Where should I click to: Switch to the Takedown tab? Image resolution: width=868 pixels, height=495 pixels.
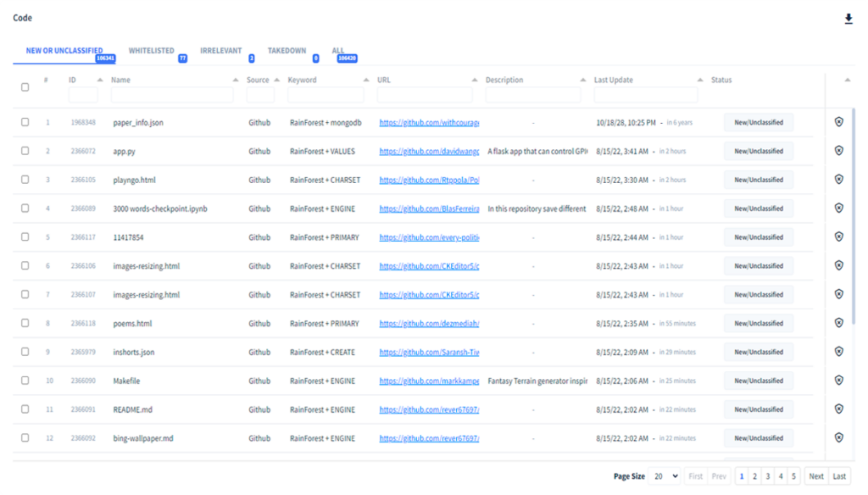pos(287,51)
